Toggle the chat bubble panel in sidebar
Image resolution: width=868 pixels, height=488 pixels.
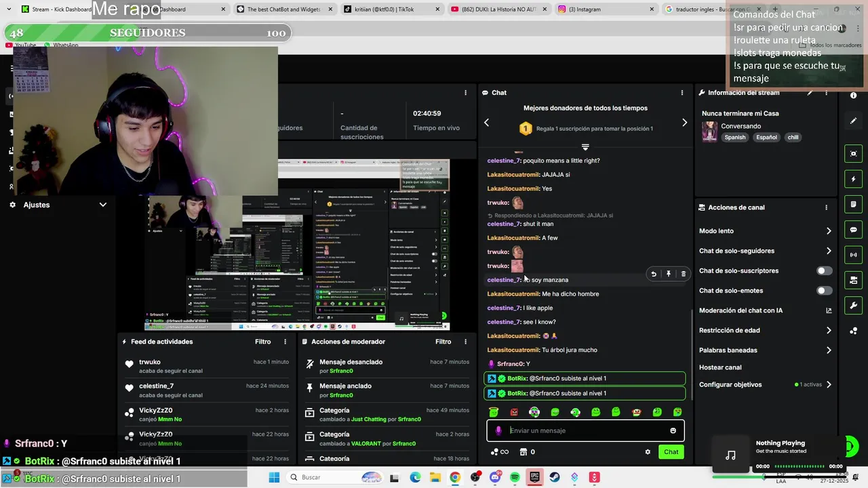854,230
